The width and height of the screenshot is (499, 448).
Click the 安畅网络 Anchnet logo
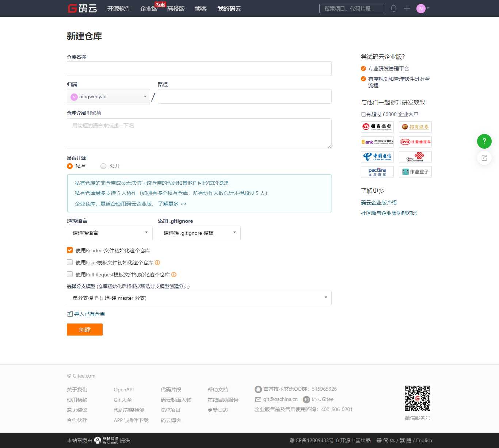[x=106, y=440]
